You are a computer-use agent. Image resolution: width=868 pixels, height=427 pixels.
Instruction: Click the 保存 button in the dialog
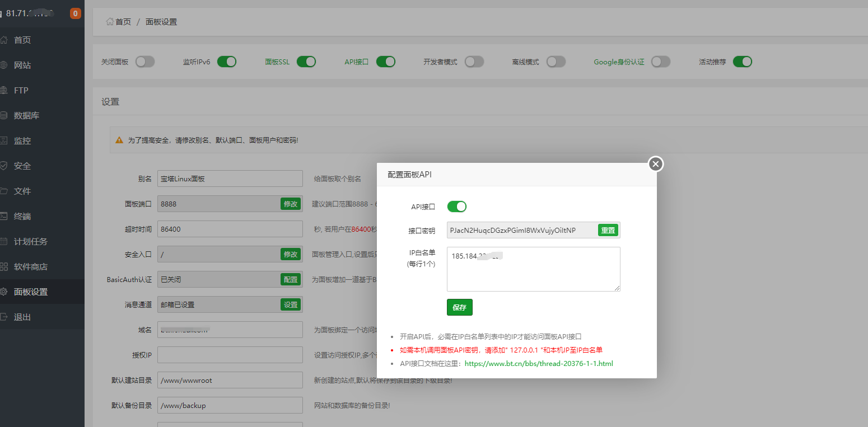click(460, 307)
